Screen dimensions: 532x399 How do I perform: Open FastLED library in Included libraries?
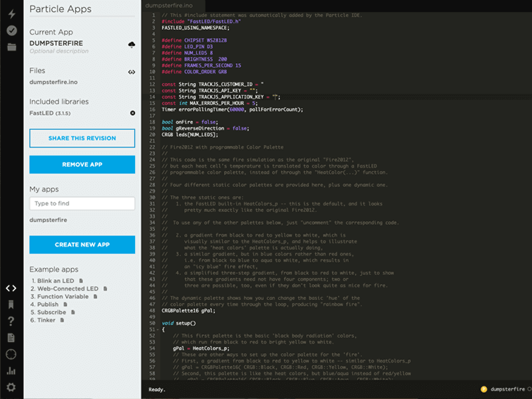(50, 113)
